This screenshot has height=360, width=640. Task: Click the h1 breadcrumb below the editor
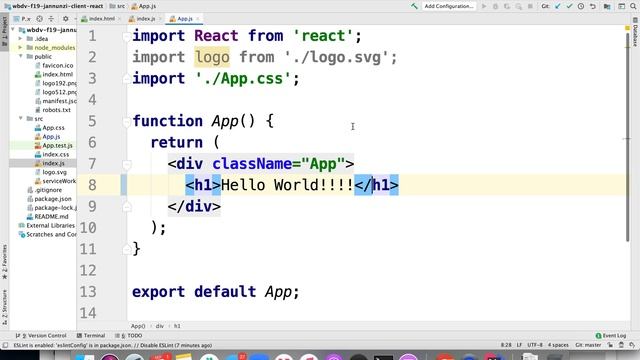pyautogui.click(x=177, y=326)
